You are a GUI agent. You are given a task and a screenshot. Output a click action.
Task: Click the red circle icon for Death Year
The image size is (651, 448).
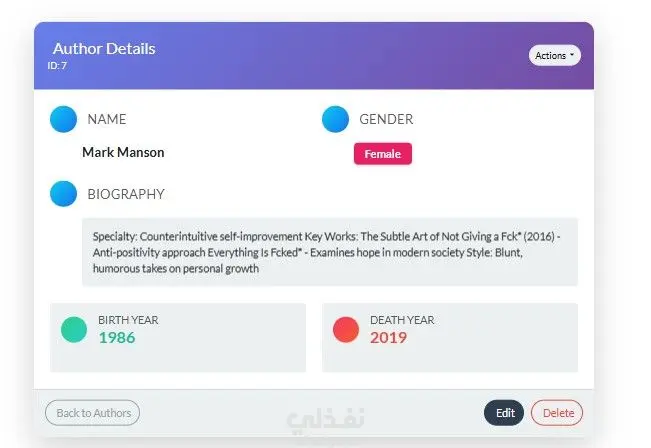coord(346,330)
